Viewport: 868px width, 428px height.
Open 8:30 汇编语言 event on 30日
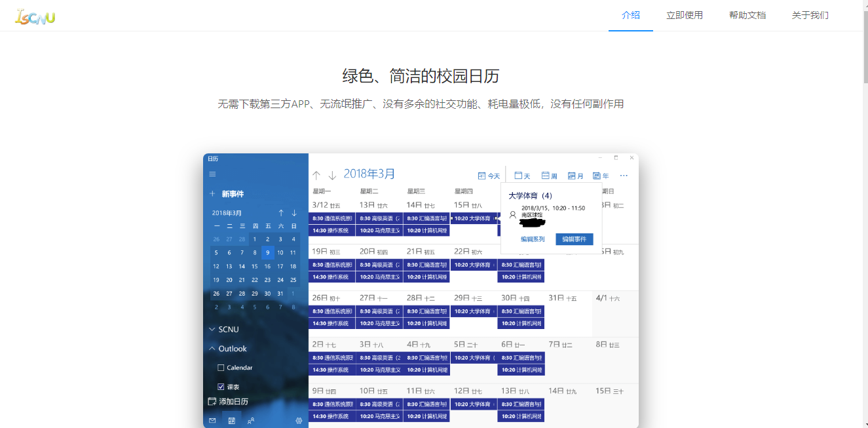[x=521, y=311]
